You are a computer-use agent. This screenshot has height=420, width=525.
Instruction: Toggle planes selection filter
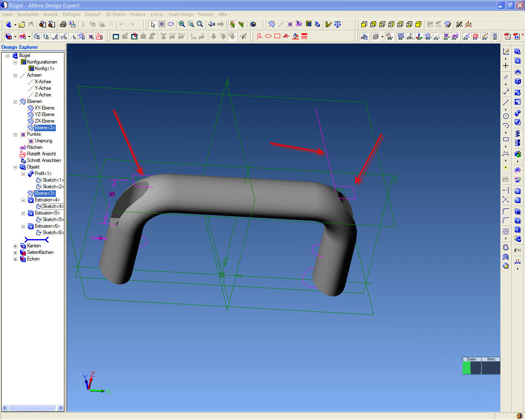82,36
